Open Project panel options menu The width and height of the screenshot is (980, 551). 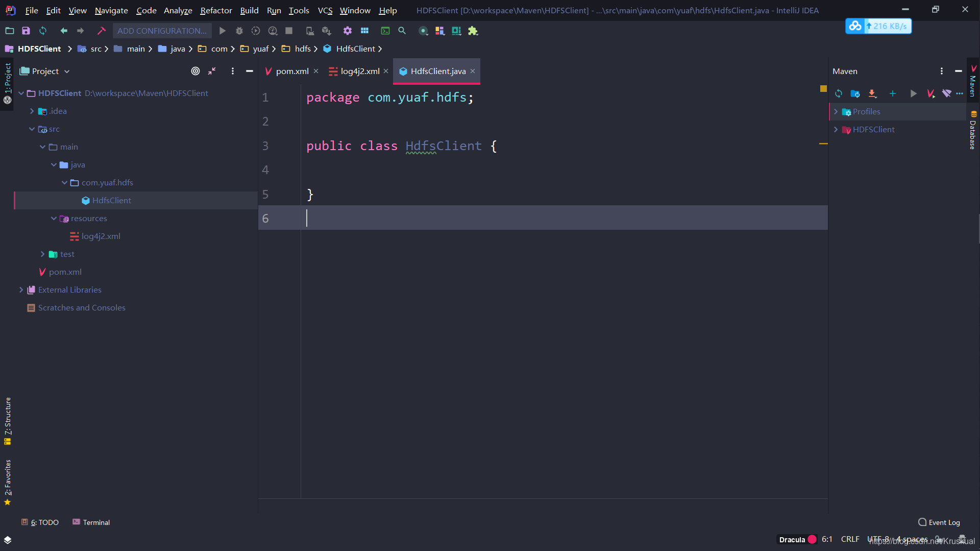[x=233, y=71]
